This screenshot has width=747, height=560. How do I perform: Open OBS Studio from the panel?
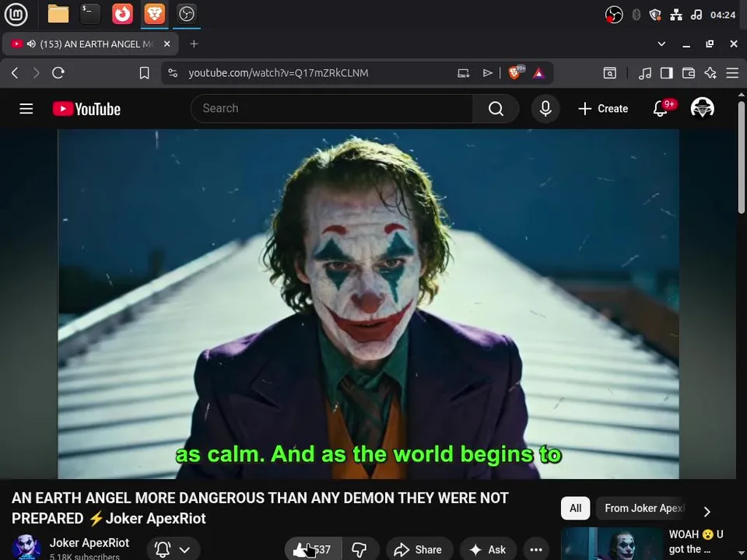point(186,14)
